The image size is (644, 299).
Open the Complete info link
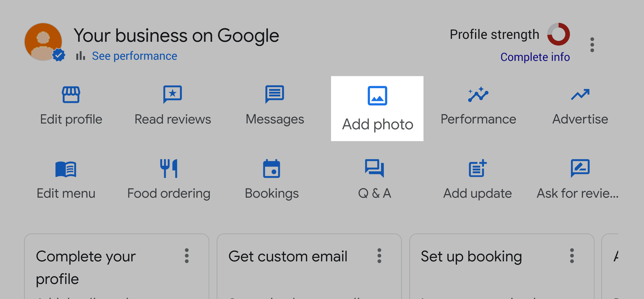coord(535,57)
